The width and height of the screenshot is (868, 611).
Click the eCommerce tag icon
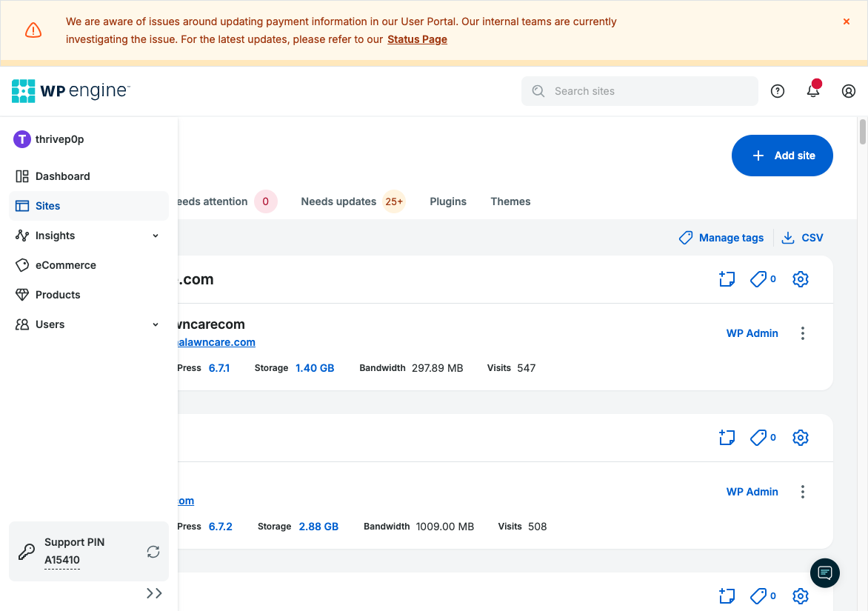click(x=22, y=265)
